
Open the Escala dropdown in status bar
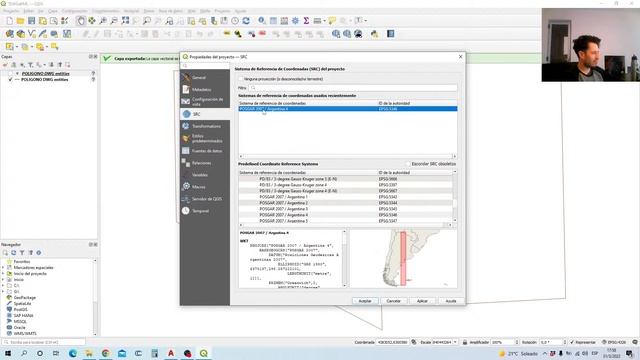[x=455, y=342]
